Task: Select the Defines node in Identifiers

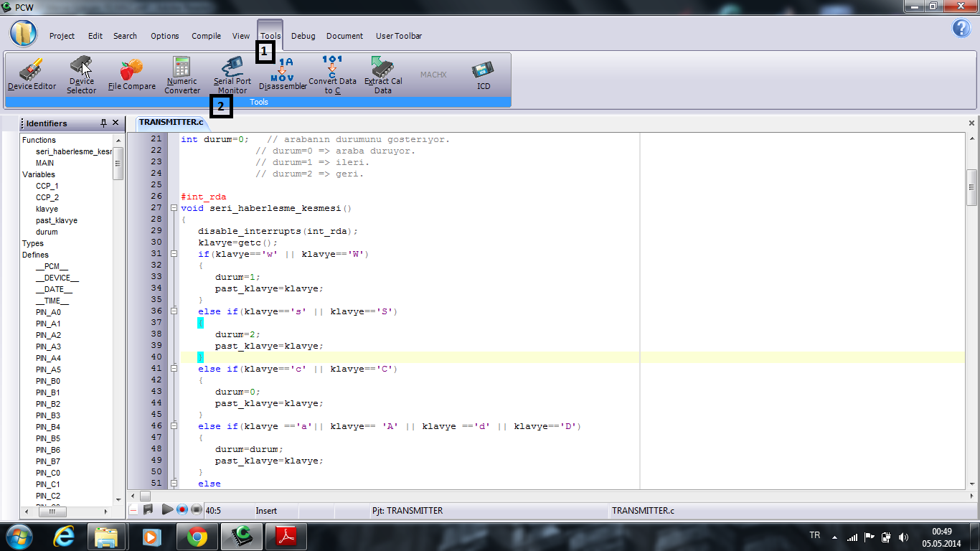Action: [x=35, y=255]
